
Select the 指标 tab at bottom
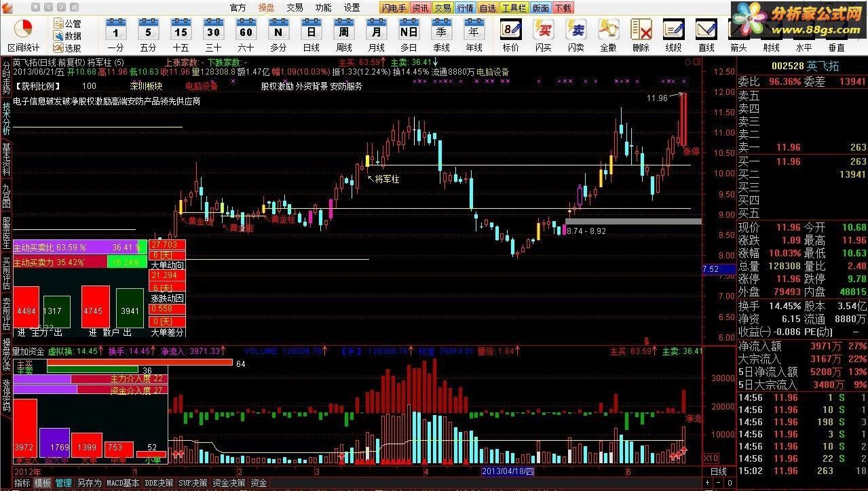[x=22, y=484]
